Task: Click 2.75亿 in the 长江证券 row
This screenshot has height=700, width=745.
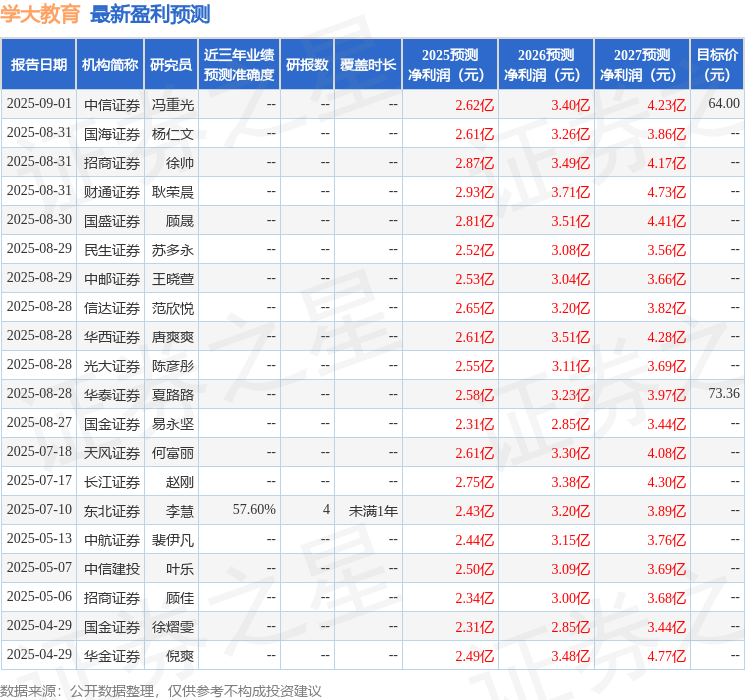Action: pos(475,482)
